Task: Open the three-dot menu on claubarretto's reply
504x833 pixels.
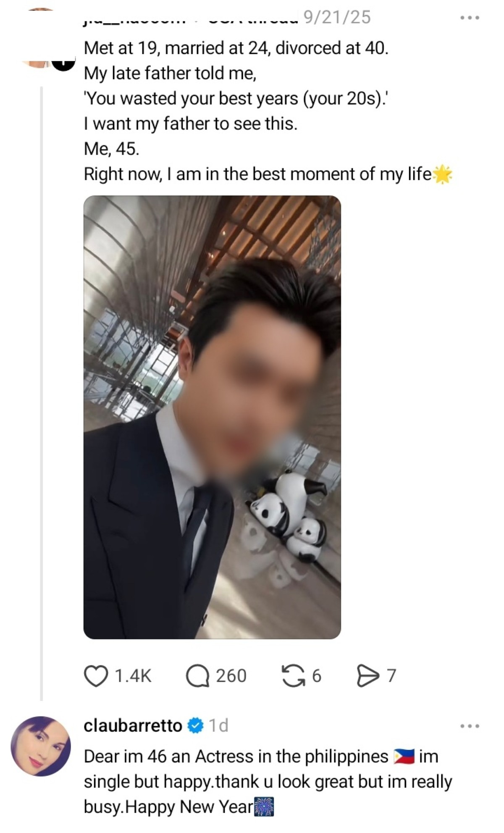Action: tap(470, 726)
